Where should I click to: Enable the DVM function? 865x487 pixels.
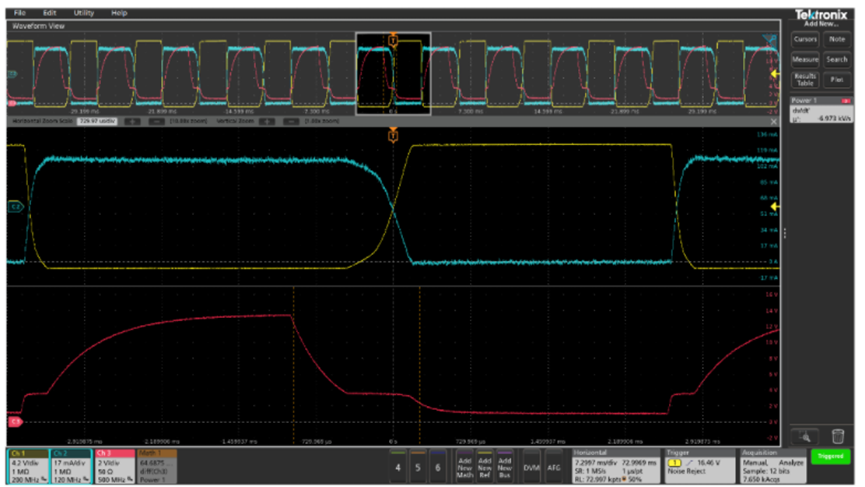(531, 466)
